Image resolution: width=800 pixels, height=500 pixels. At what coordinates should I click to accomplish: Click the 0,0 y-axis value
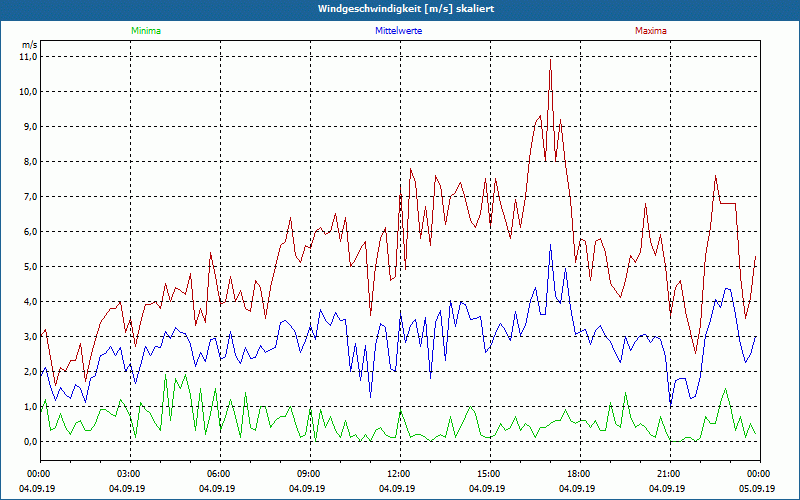[31, 442]
